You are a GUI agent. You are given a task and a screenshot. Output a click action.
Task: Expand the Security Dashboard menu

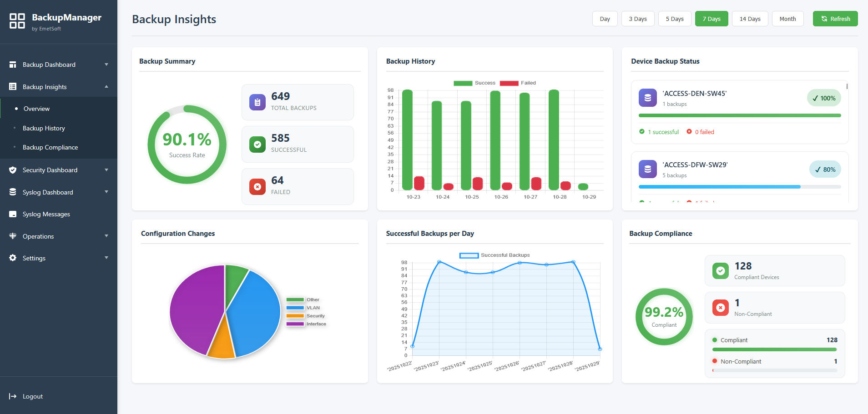coord(106,170)
